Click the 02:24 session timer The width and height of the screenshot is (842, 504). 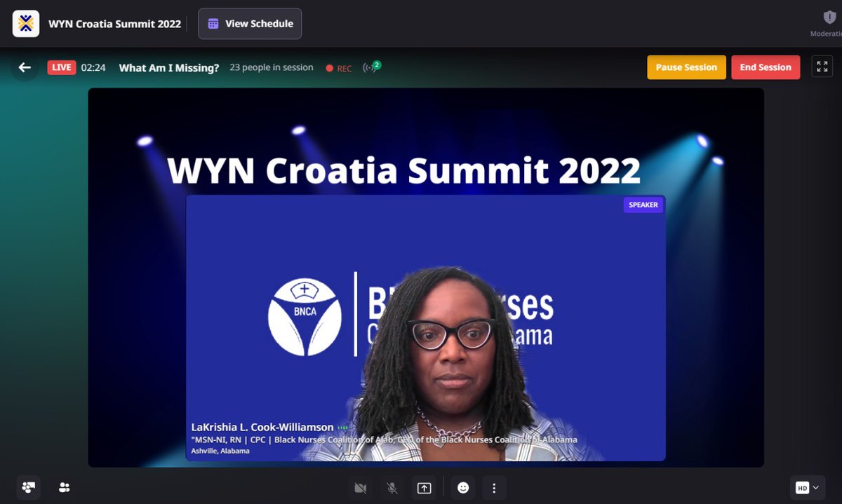(x=93, y=67)
